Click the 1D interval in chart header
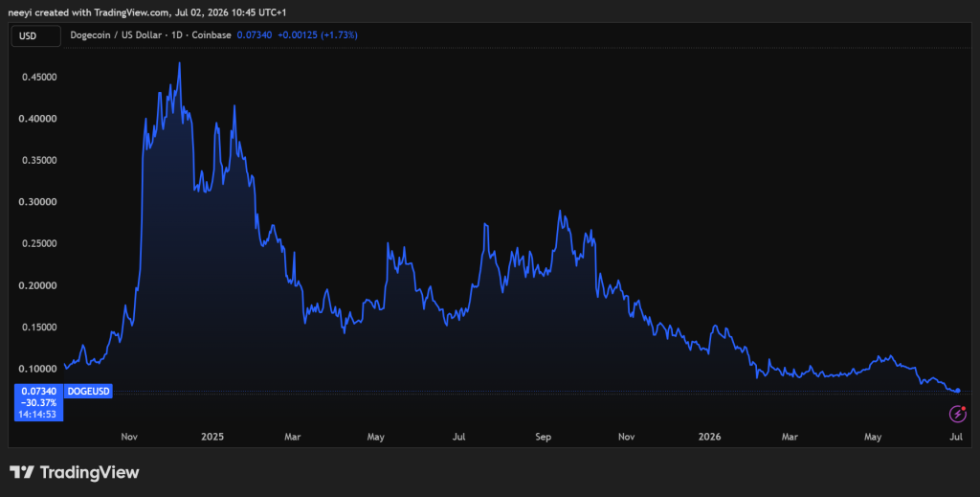This screenshot has width=980, height=497. (177, 35)
